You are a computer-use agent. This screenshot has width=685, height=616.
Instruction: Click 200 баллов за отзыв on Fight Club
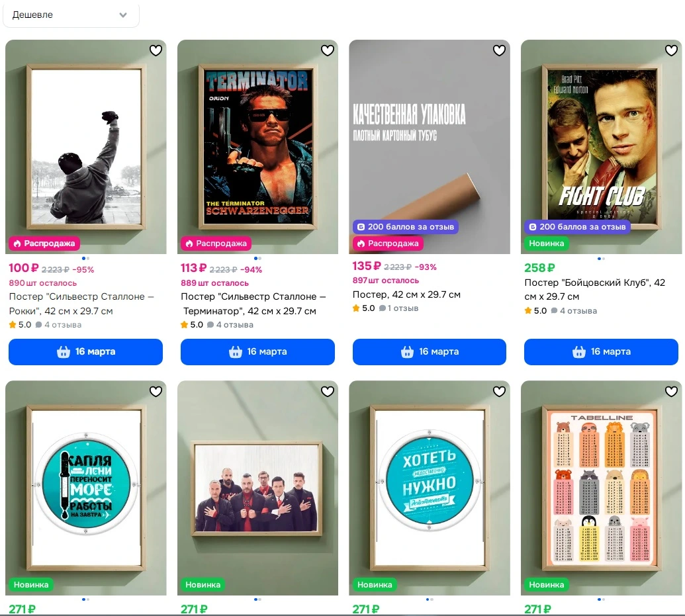click(577, 227)
